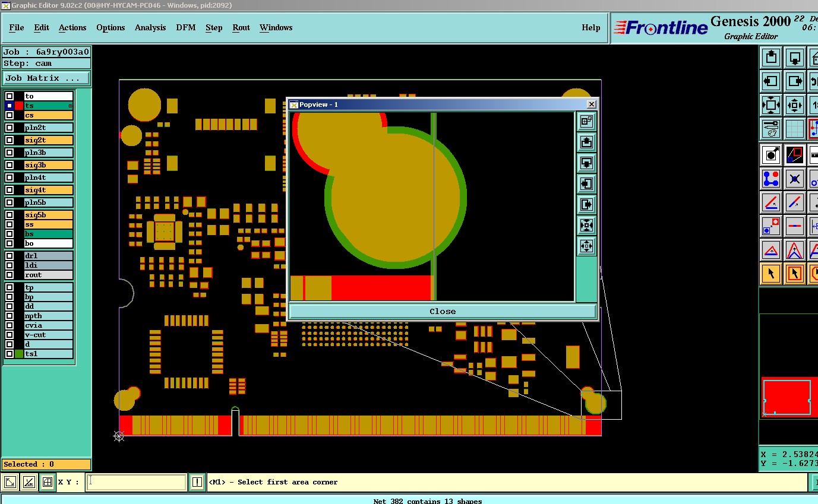Click the inward arrows zoom icon in Popview
This screenshot has height=504, width=818.
586,226
